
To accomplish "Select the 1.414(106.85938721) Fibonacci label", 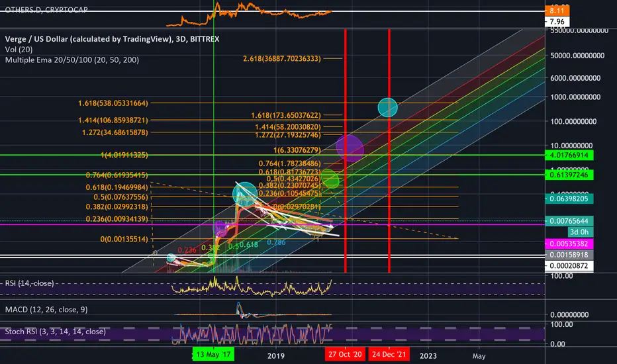I will pyautogui.click(x=113, y=120).
